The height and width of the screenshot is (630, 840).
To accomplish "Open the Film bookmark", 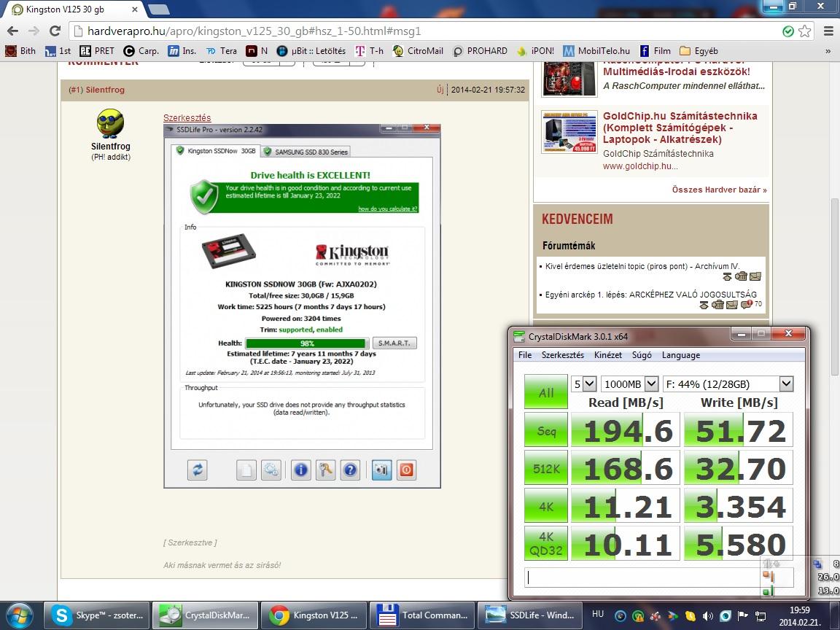I will tap(656, 51).
